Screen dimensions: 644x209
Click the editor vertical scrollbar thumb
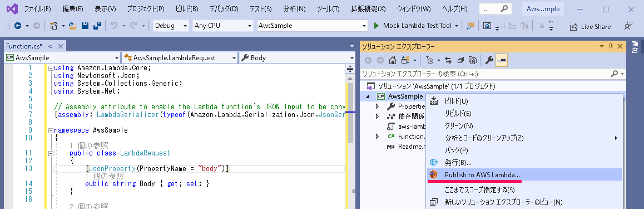click(350, 113)
